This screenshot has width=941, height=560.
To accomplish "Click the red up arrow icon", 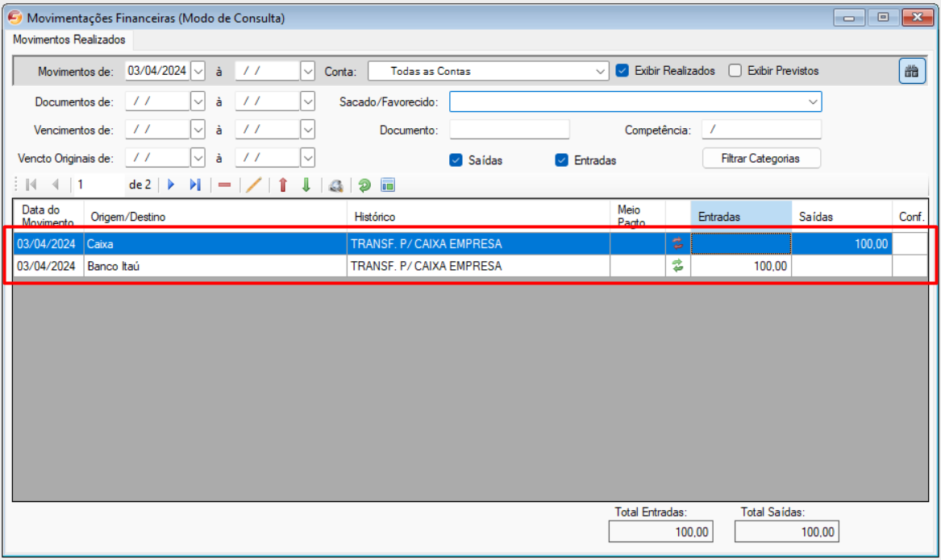I will coord(283,185).
